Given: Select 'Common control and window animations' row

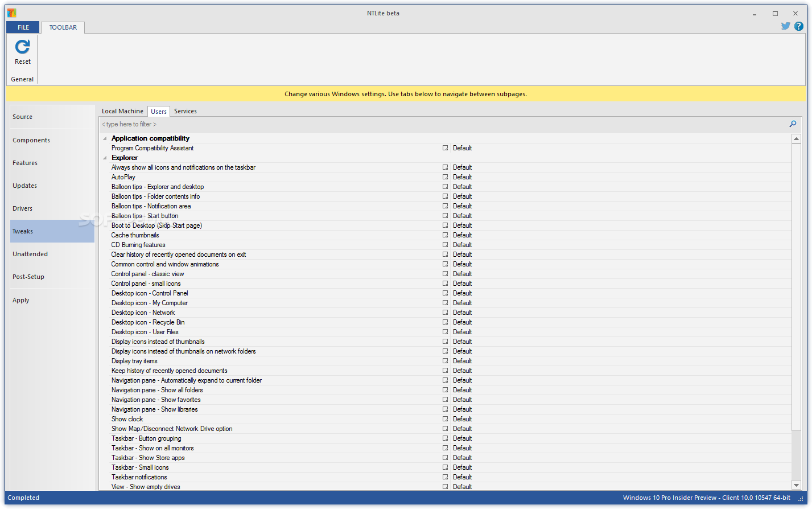Looking at the screenshot, I should click(x=165, y=264).
